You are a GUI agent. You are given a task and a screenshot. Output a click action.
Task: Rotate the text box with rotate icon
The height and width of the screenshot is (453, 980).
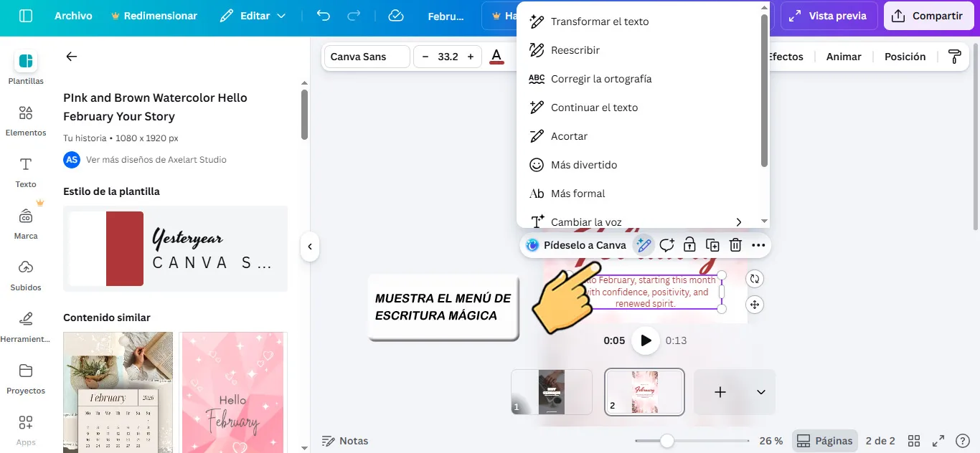[x=755, y=278]
